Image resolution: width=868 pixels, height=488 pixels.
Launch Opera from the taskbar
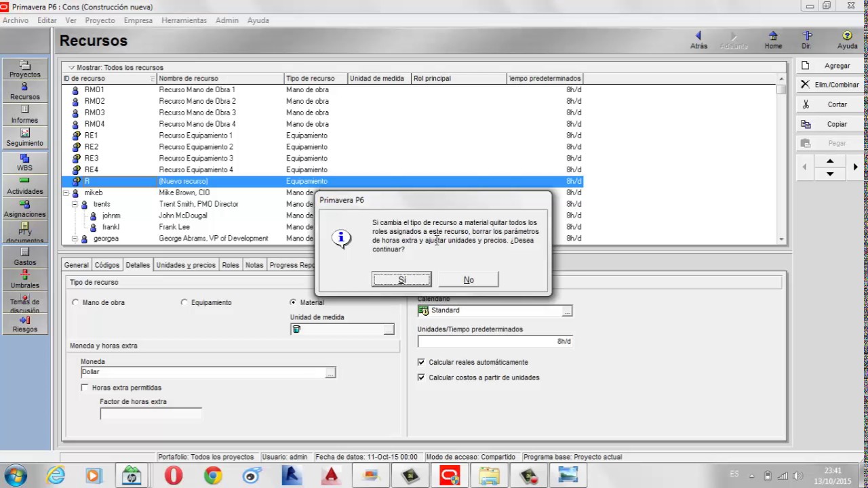coord(174,476)
